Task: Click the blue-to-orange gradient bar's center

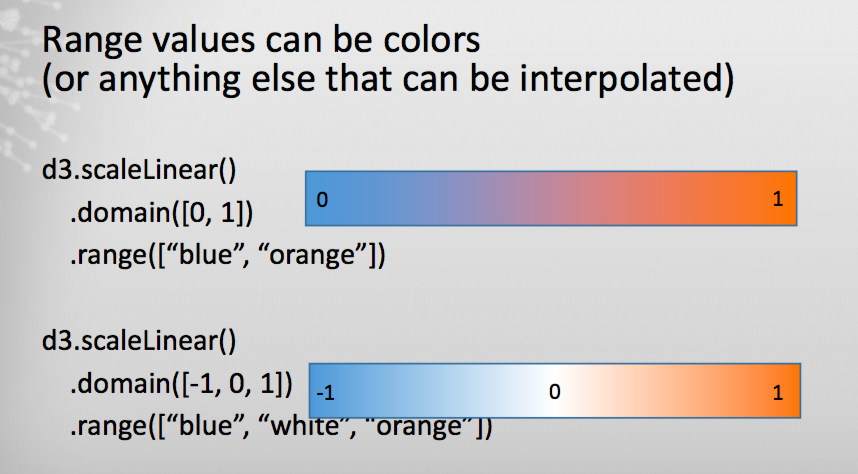Action: pyautogui.click(x=551, y=199)
